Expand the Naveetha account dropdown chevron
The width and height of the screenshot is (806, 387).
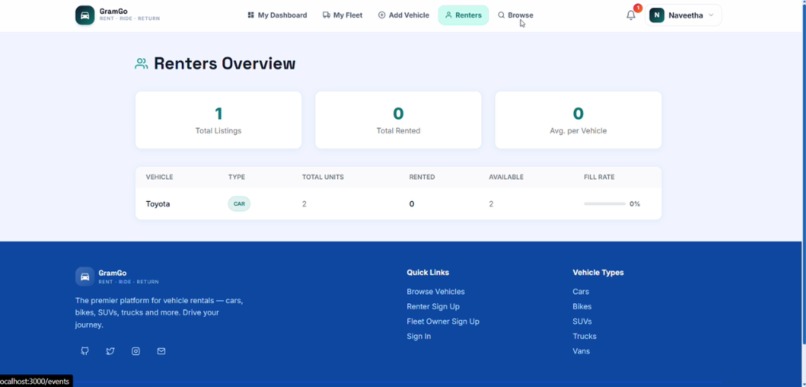click(x=711, y=15)
